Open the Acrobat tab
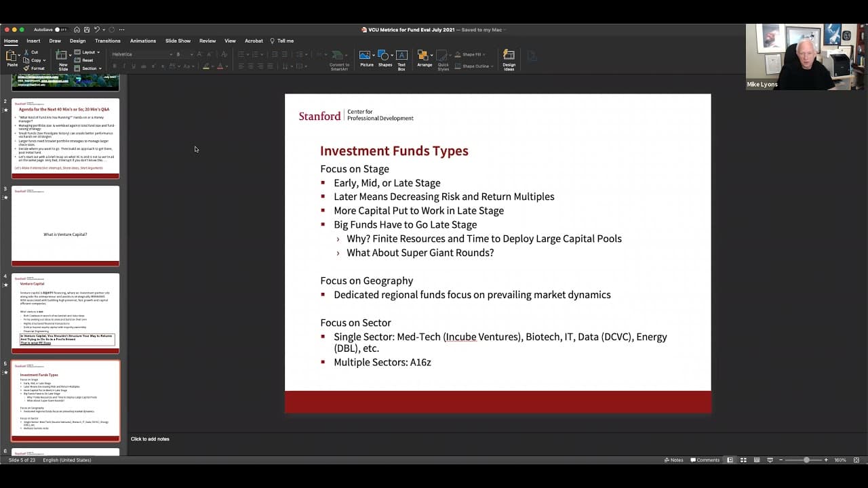Viewport: 868px width, 488px height. 254,41
